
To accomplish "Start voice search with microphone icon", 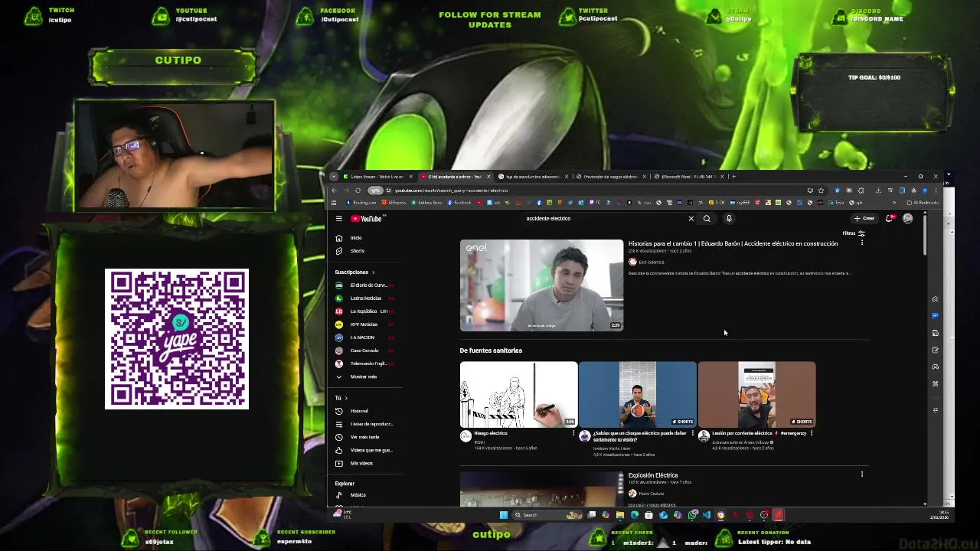I will (x=729, y=219).
